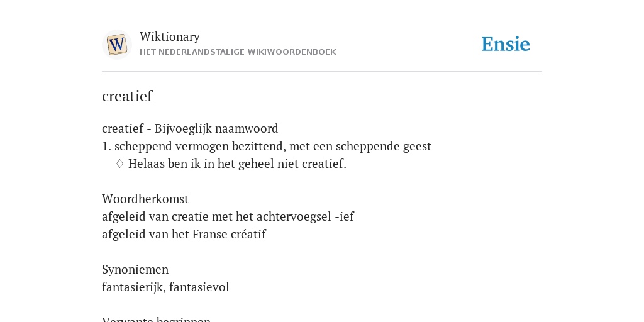This screenshot has height=322, width=644.
Task: Click the diamond bullet before the example sentence
Action: (x=119, y=164)
